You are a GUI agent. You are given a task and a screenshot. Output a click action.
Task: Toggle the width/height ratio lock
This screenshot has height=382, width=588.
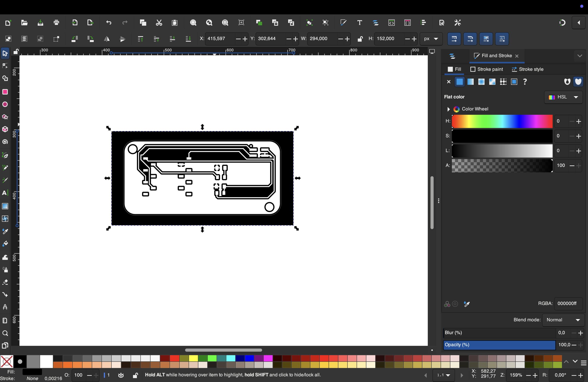[x=360, y=39]
